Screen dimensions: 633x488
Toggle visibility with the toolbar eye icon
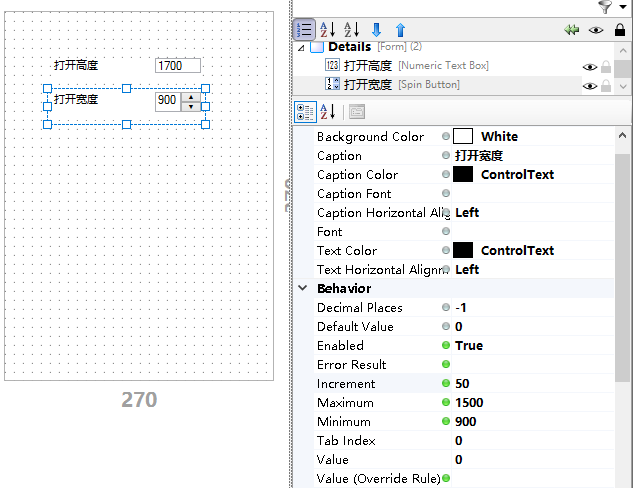[x=596, y=30]
